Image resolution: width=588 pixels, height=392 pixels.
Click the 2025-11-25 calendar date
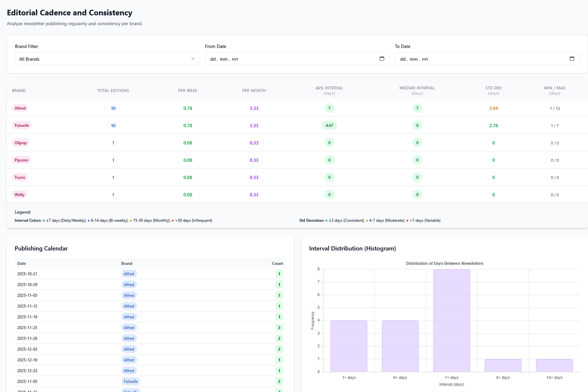[x=27, y=328]
